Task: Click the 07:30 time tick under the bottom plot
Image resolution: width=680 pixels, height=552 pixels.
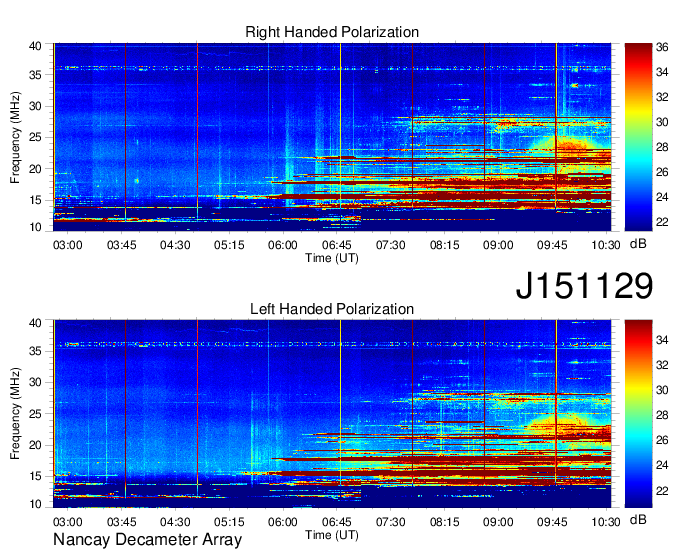Action: (390, 522)
